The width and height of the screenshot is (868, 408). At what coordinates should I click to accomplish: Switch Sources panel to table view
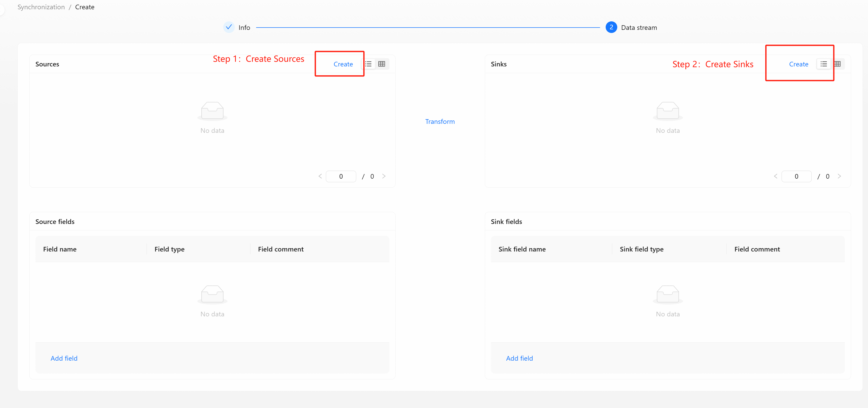pos(381,64)
